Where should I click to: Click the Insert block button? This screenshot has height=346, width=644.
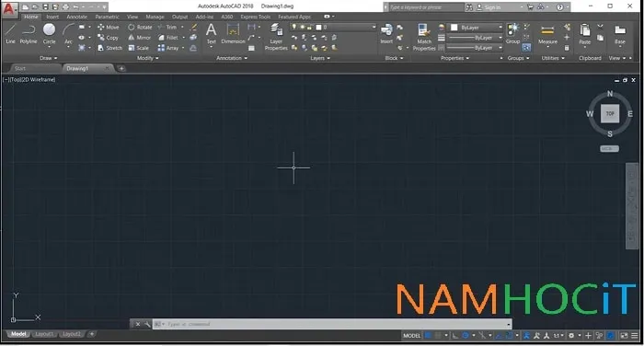coord(386,34)
